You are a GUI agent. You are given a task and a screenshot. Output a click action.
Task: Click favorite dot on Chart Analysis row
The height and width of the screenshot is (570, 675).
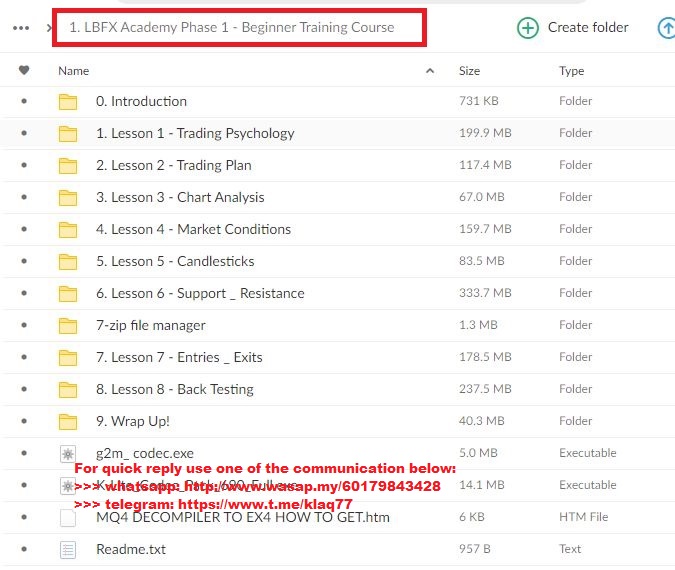pyautogui.click(x=24, y=197)
